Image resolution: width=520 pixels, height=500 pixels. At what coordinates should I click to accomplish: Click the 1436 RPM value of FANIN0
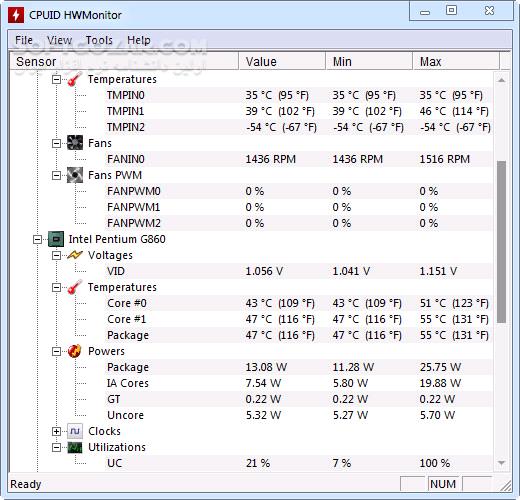(271, 159)
